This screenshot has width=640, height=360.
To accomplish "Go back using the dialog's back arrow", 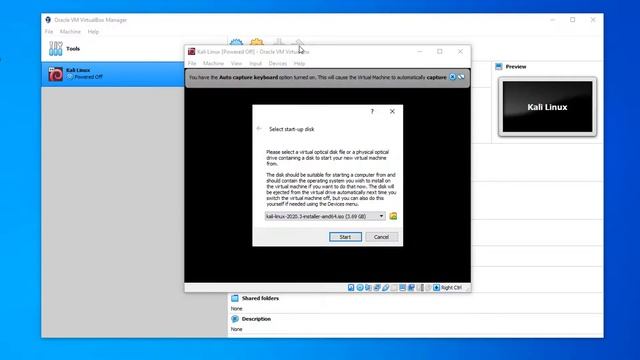I will (x=259, y=129).
